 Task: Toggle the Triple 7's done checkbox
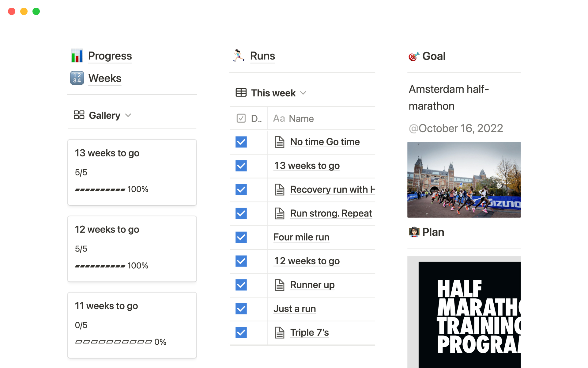(x=241, y=333)
